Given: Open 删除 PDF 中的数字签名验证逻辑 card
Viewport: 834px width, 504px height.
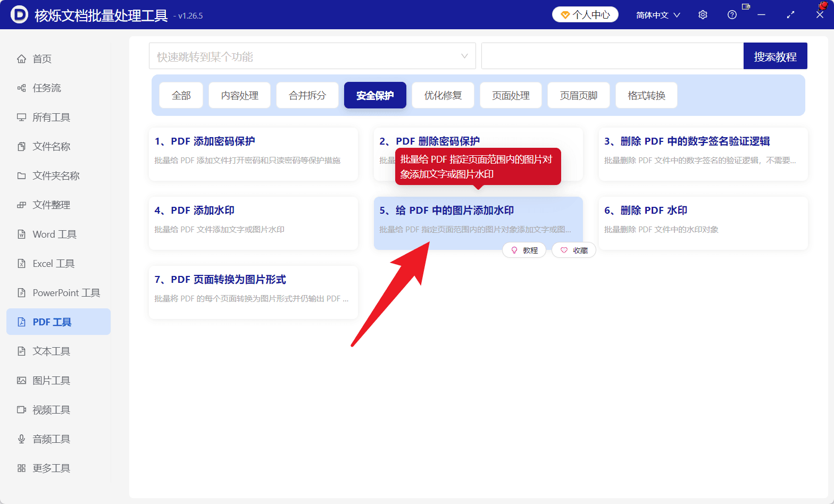Looking at the screenshot, I should coord(703,154).
